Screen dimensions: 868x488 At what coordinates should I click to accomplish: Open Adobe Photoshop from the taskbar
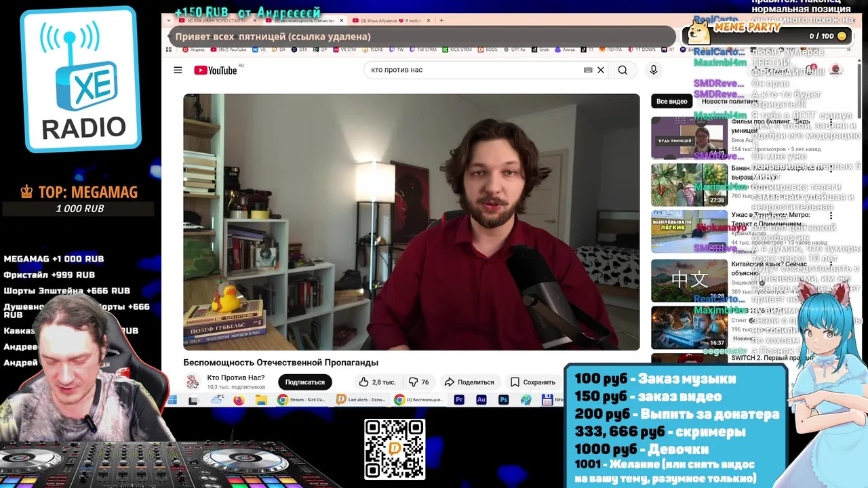click(504, 400)
